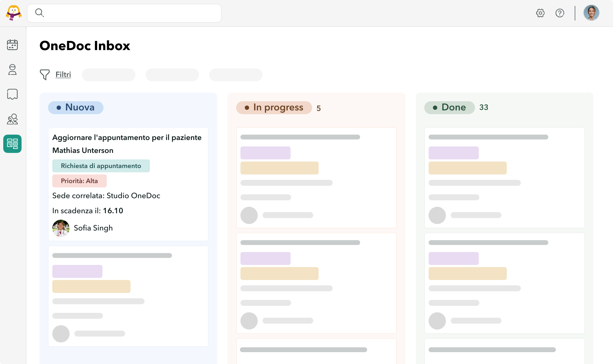The width and height of the screenshot is (613, 364).
Task: Click the Richiesta di appuntamento tag
Action: pyautogui.click(x=101, y=166)
